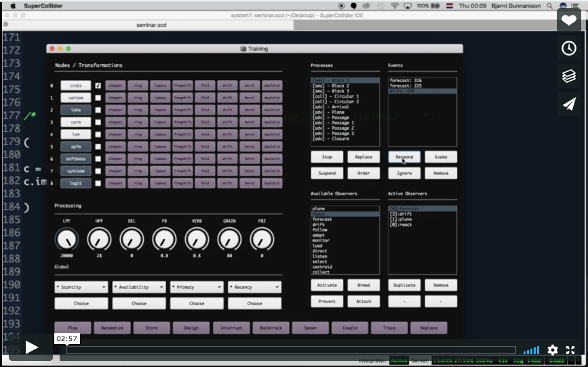Select 'follow' in Available Observers
Screen dimensions: 588x367
[345, 230]
